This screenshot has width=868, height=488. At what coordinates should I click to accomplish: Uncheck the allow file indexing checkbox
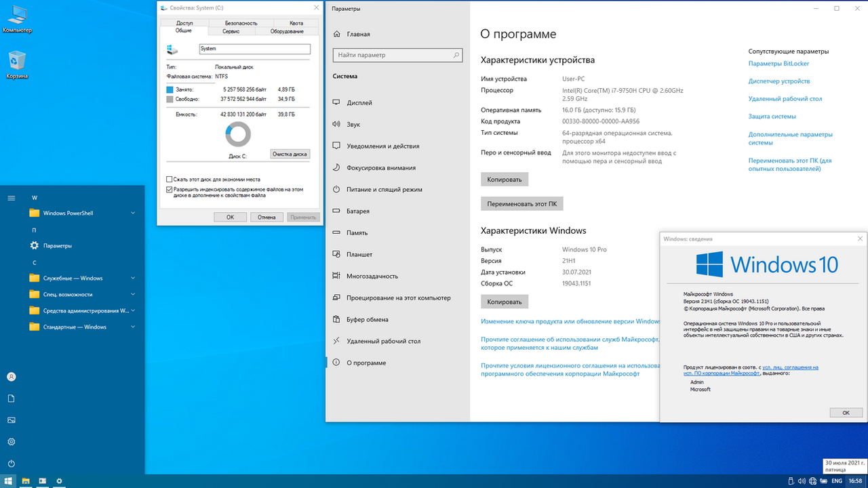tap(170, 190)
